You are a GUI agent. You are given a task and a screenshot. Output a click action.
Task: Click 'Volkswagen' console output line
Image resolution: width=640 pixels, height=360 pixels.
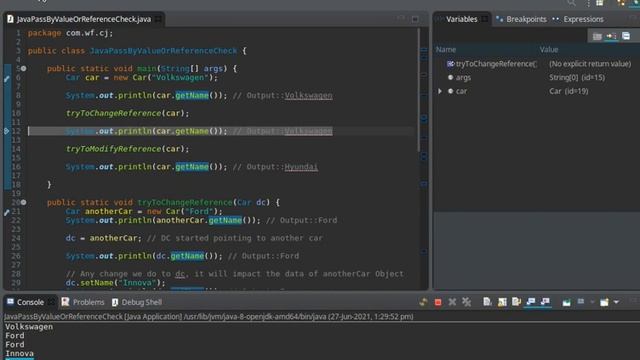coord(29,327)
